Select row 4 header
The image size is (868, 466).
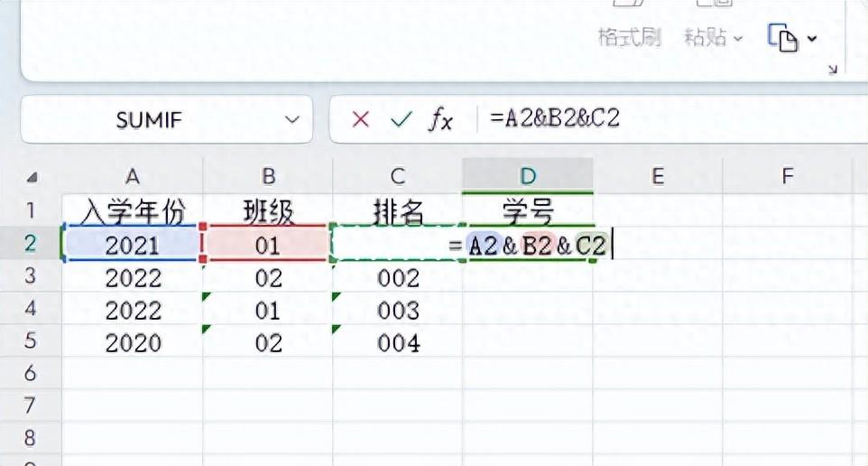[31, 308]
